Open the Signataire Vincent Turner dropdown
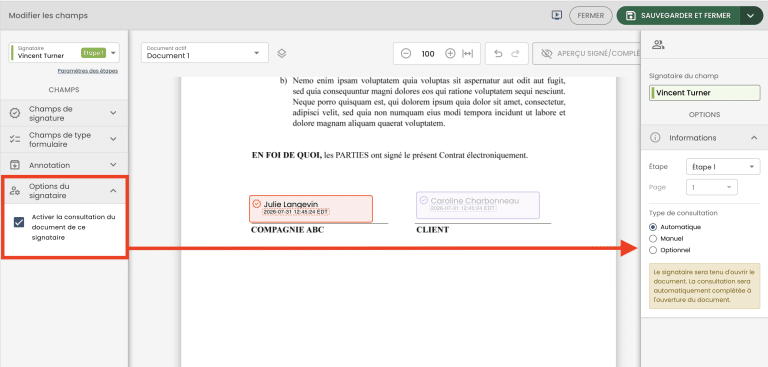 coord(64,52)
